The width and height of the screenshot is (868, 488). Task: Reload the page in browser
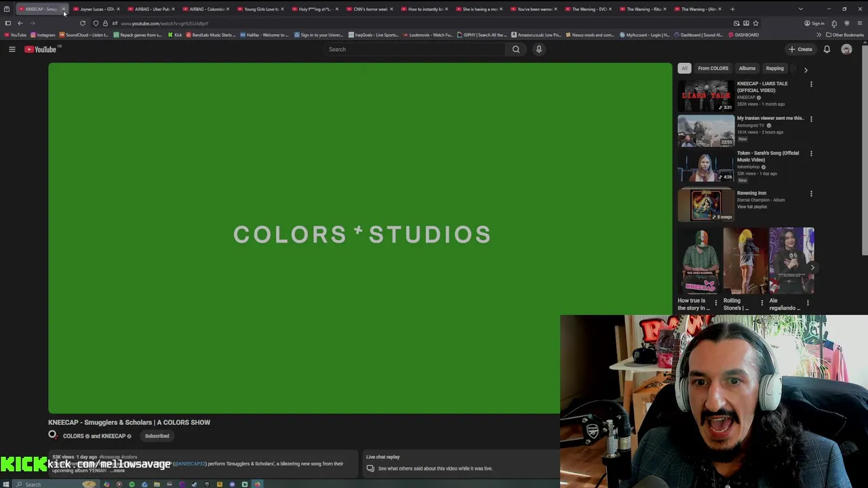pyautogui.click(x=83, y=24)
